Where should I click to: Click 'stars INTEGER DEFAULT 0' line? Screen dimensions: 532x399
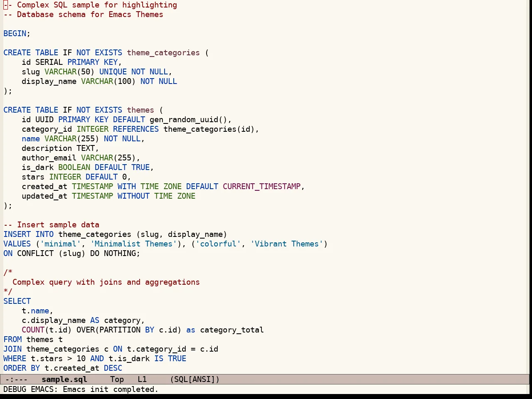click(x=76, y=177)
